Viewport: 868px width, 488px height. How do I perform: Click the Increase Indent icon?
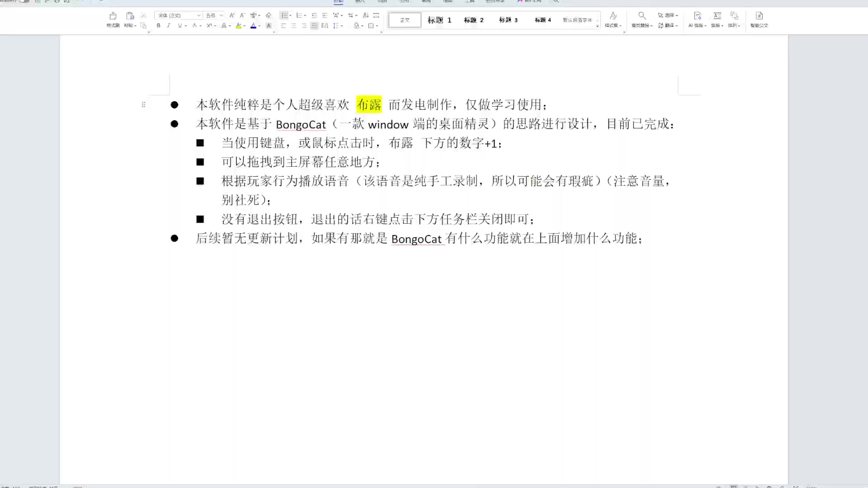[325, 15]
